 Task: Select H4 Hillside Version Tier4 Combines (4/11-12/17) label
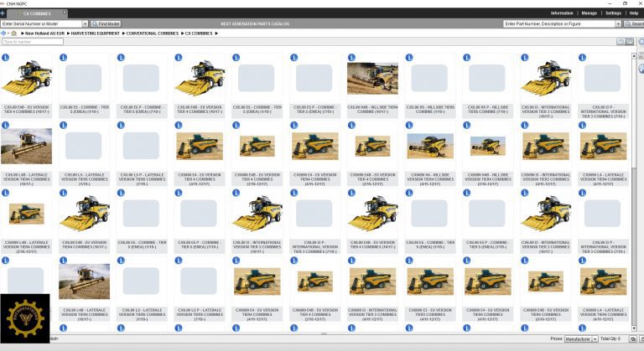tap(430, 179)
